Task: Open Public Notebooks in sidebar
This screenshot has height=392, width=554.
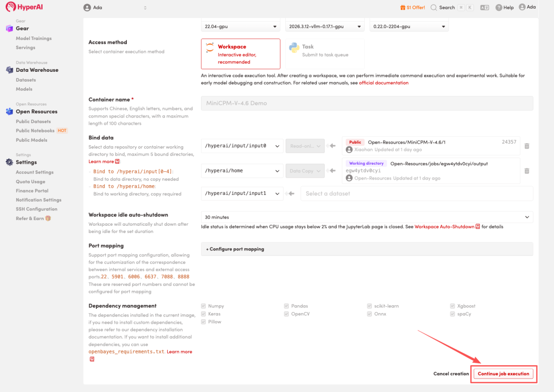Action: pos(35,130)
